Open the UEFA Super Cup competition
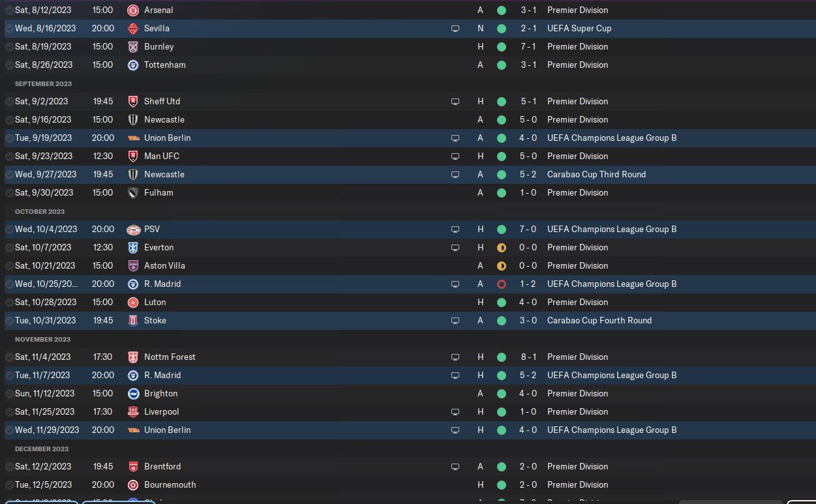 579,29
